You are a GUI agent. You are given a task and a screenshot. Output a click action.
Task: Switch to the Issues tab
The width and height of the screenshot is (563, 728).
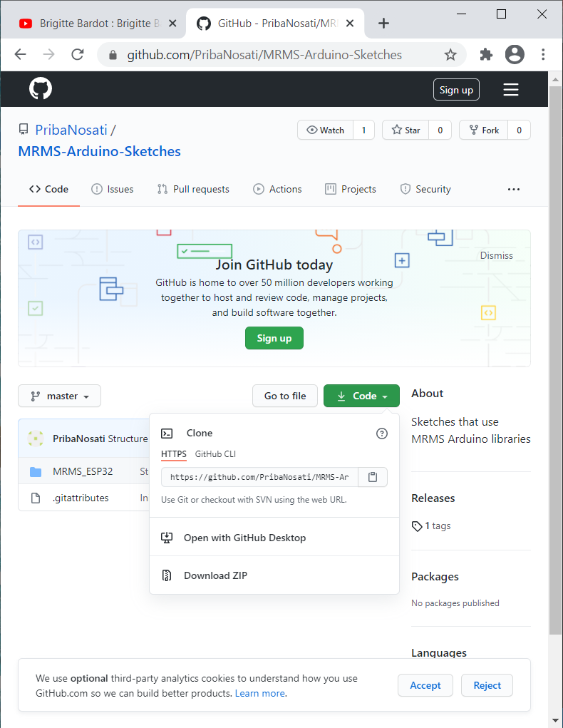pos(113,189)
